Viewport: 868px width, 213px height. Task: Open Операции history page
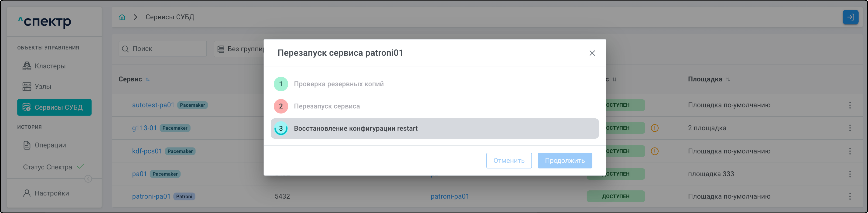click(50, 145)
